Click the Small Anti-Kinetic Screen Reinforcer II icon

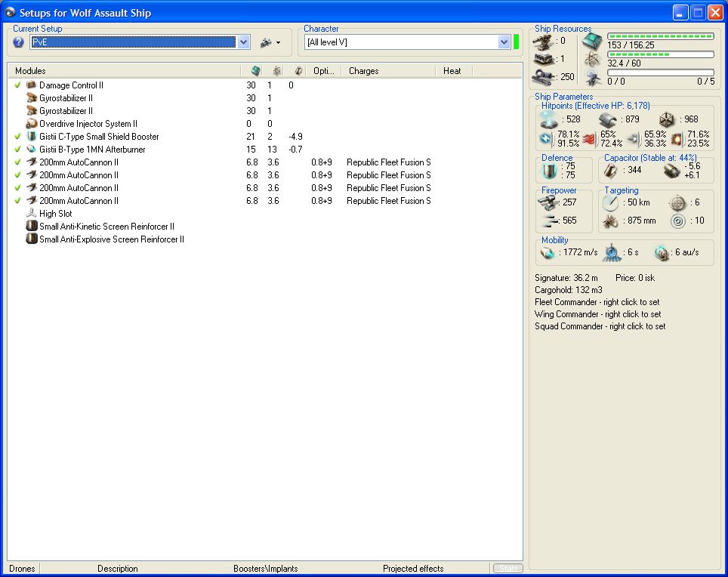click(31, 226)
